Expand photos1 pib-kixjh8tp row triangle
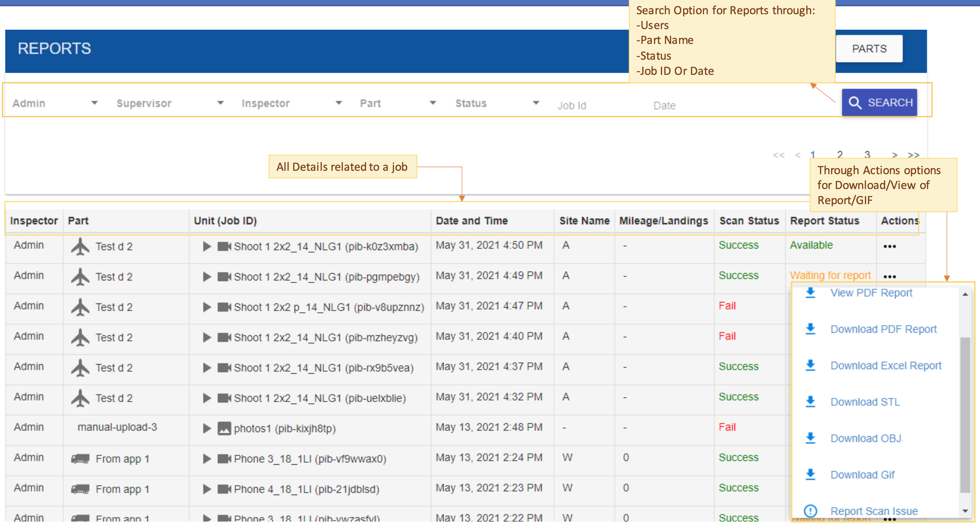The height and width of the screenshot is (529, 980). [206, 428]
